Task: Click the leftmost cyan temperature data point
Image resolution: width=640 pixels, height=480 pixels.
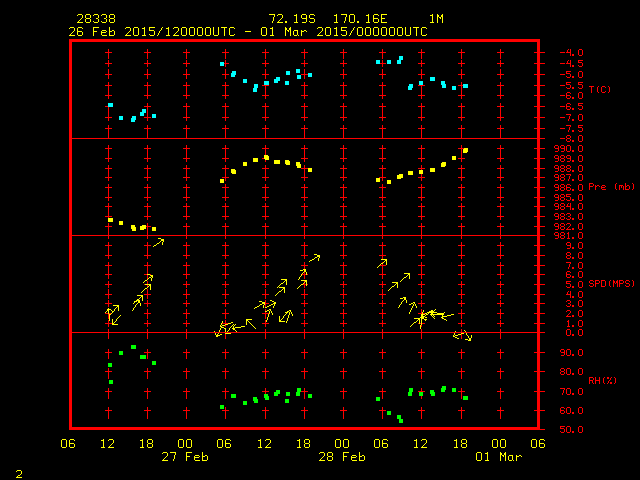Action: coord(110,105)
